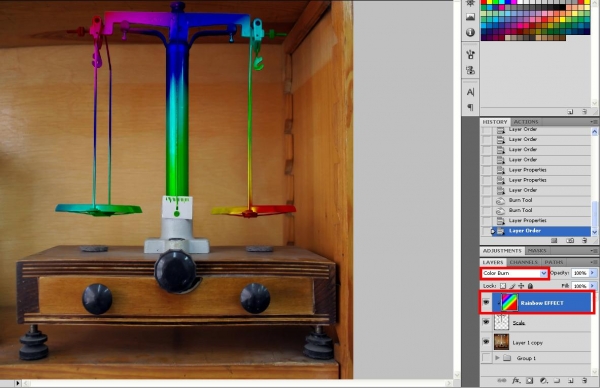The height and width of the screenshot is (388, 600).
Task: Click the Opacity 100% value field
Action: [x=580, y=273]
